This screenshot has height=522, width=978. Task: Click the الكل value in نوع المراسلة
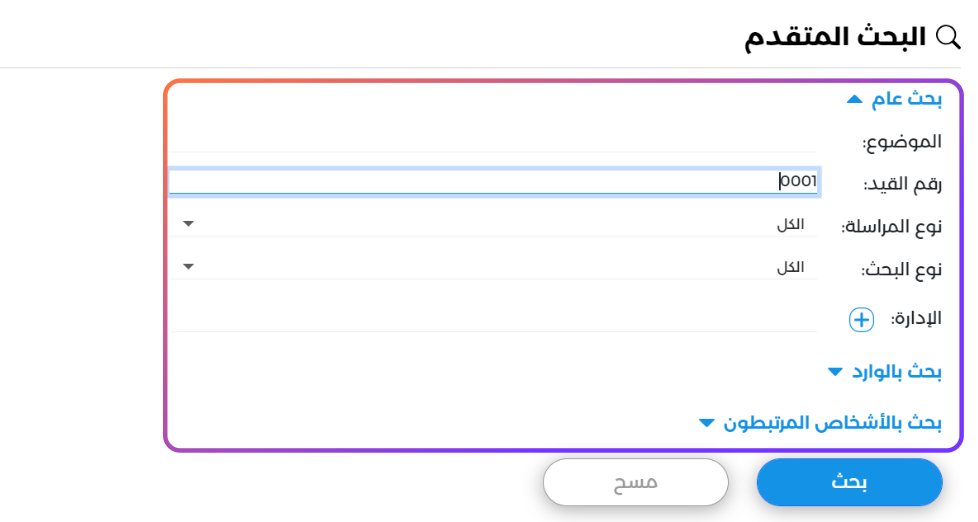pyautogui.click(x=790, y=225)
